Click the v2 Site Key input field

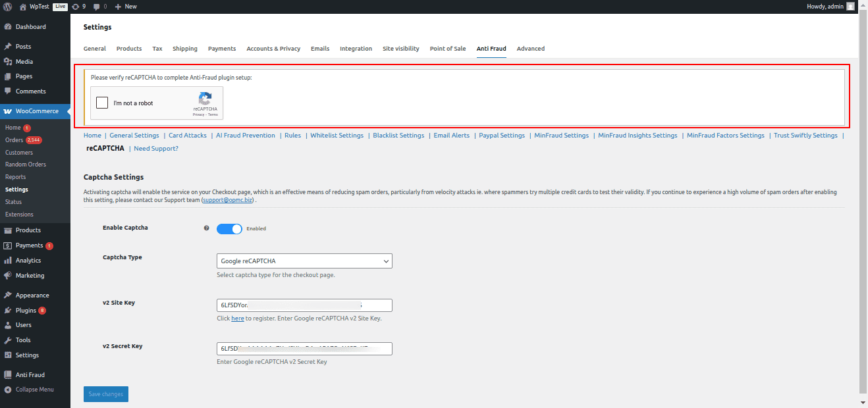(x=304, y=305)
